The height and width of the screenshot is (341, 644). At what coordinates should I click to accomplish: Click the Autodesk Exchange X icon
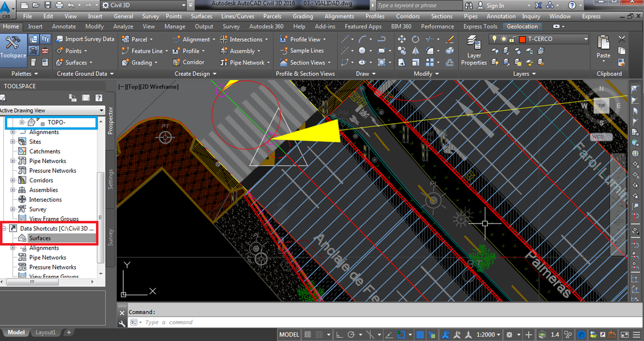click(538, 5)
